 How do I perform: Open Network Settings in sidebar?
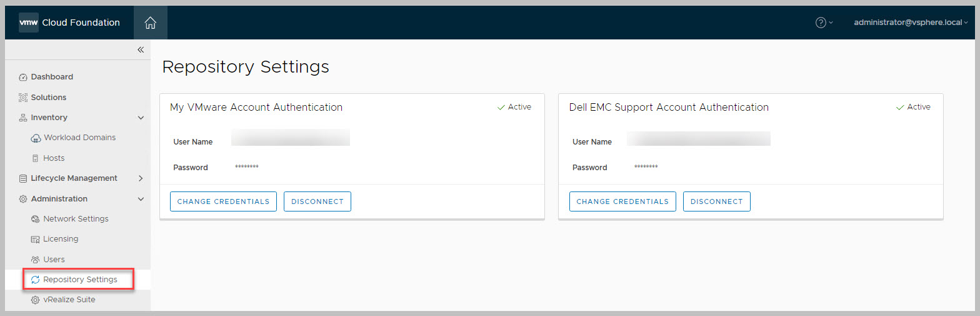tap(76, 219)
